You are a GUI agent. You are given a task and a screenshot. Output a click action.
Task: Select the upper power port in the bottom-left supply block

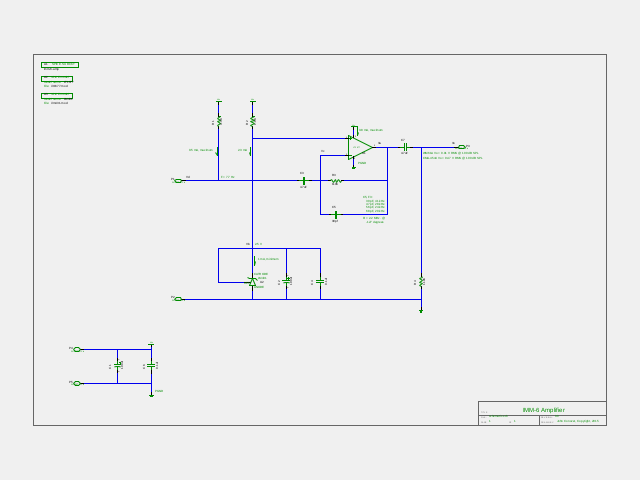tap(77, 349)
